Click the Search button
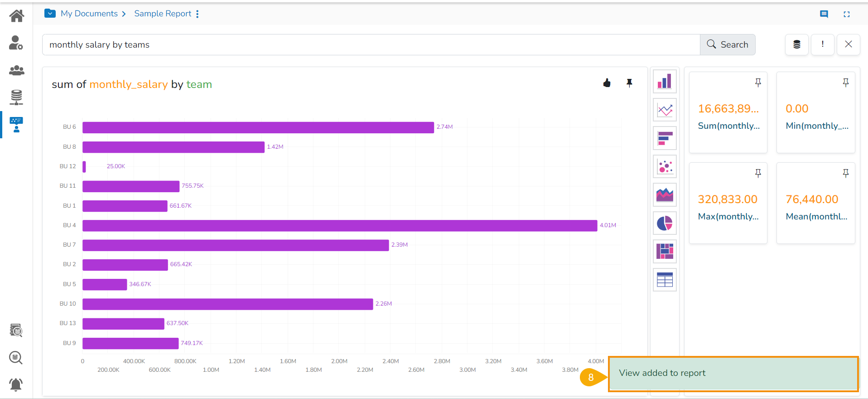This screenshot has height=399, width=868. point(728,44)
